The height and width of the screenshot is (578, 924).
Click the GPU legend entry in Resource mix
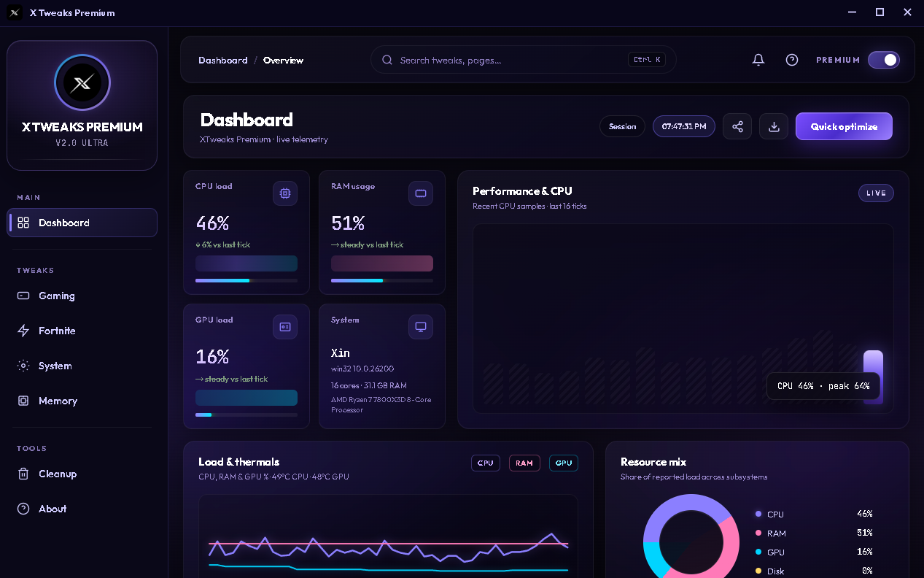click(x=814, y=552)
